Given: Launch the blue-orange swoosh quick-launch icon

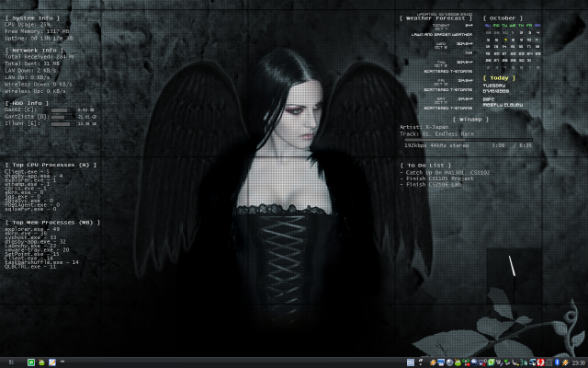Looking at the screenshot, I should [x=52, y=362].
